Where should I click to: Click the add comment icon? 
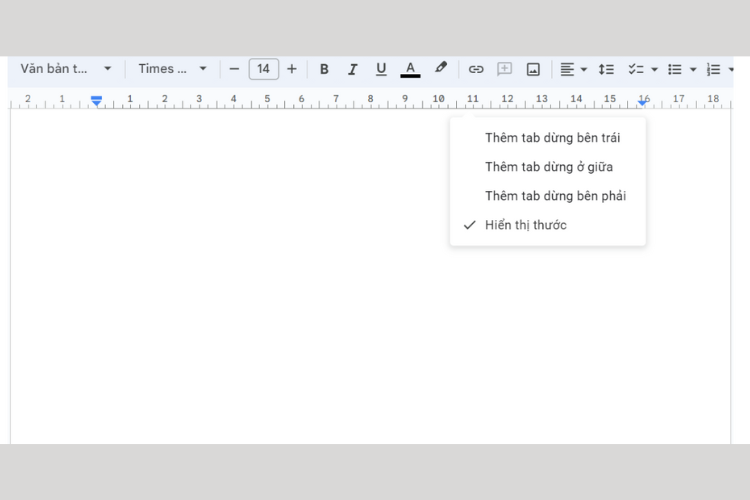pos(505,69)
